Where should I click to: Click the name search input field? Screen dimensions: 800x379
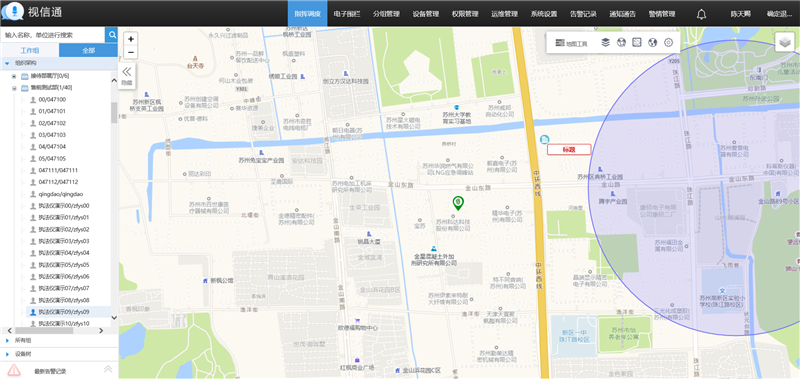(53, 35)
